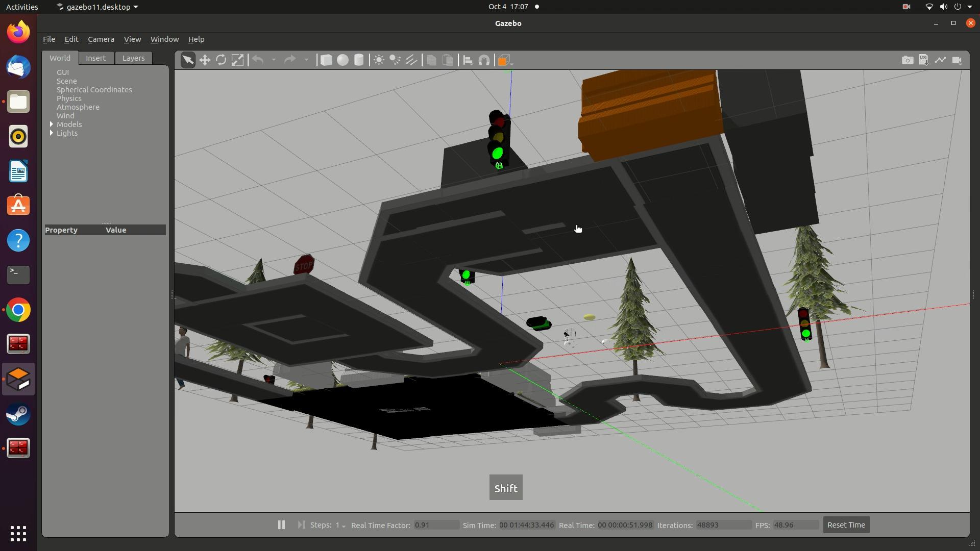The height and width of the screenshot is (551, 980).
Task: Expand the Lights tree node
Action: 52,133
